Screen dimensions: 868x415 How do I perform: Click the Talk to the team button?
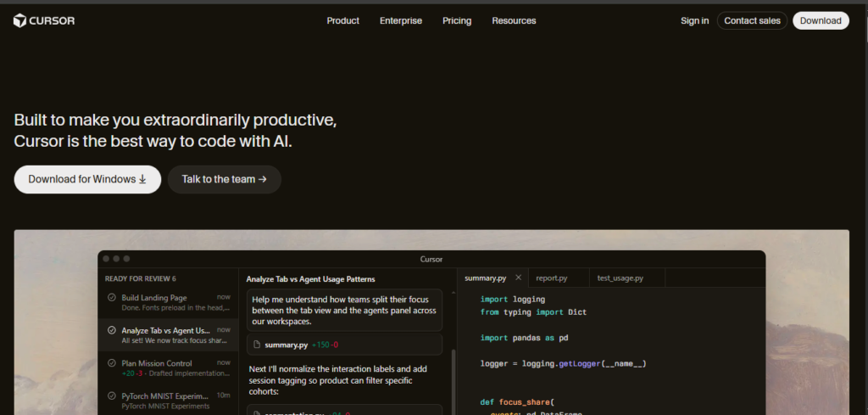pos(224,179)
